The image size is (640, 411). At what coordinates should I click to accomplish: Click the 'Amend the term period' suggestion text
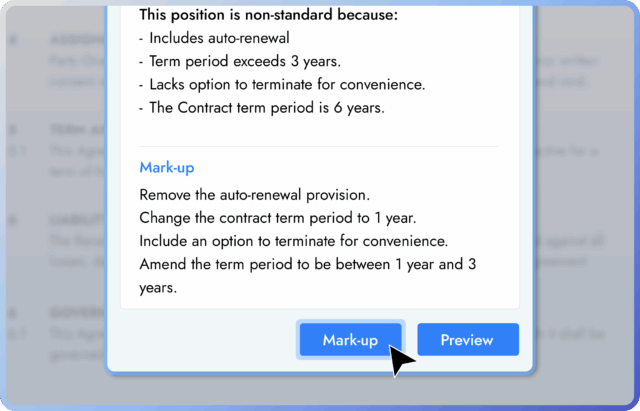(312, 264)
